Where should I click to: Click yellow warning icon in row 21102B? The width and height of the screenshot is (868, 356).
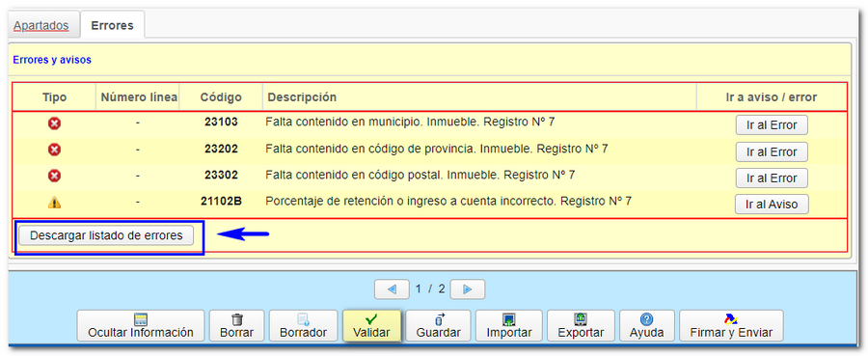point(54,203)
